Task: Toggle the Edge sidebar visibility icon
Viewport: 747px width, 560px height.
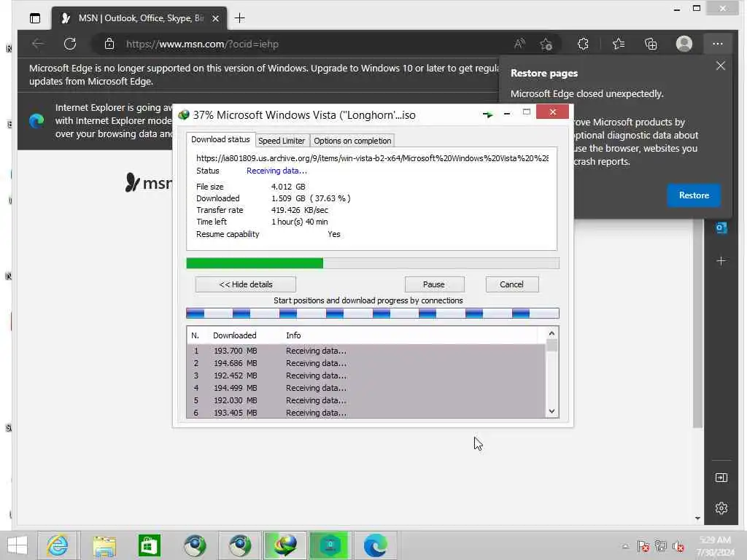Action: tap(721, 478)
